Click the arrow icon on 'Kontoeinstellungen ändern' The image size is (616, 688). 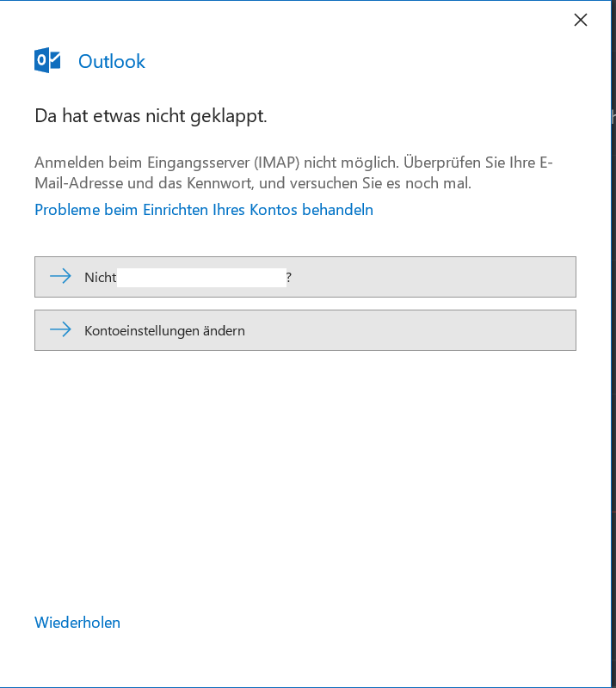pyautogui.click(x=59, y=329)
